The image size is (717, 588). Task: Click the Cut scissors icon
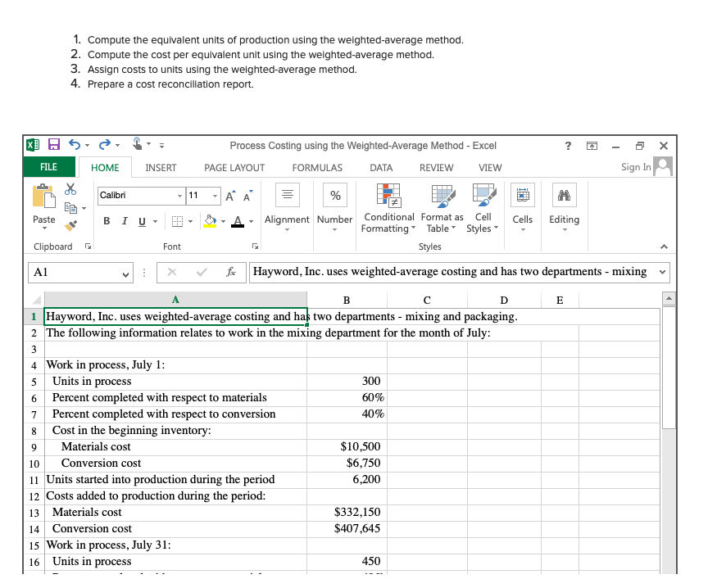pyautogui.click(x=70, y=189)
